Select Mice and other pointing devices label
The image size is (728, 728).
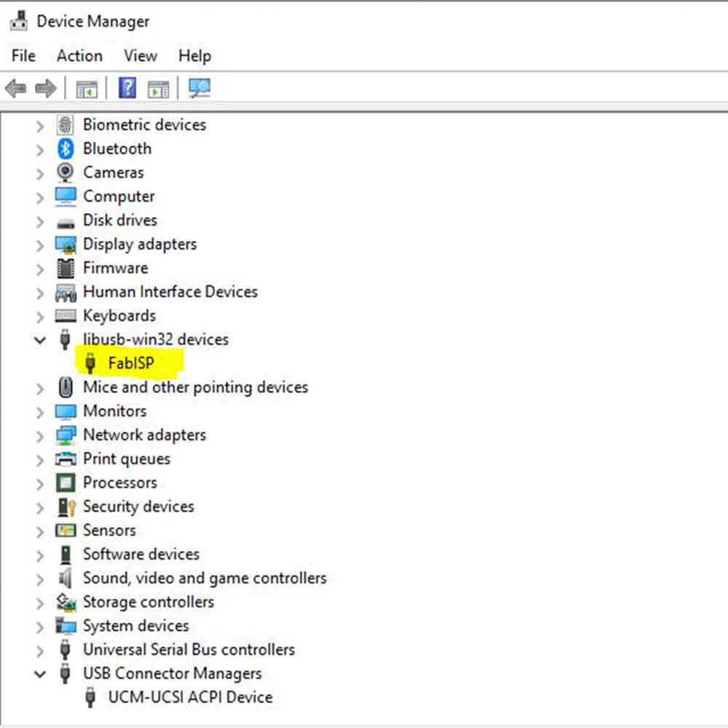pyautogui.click(x=195, y=387)
